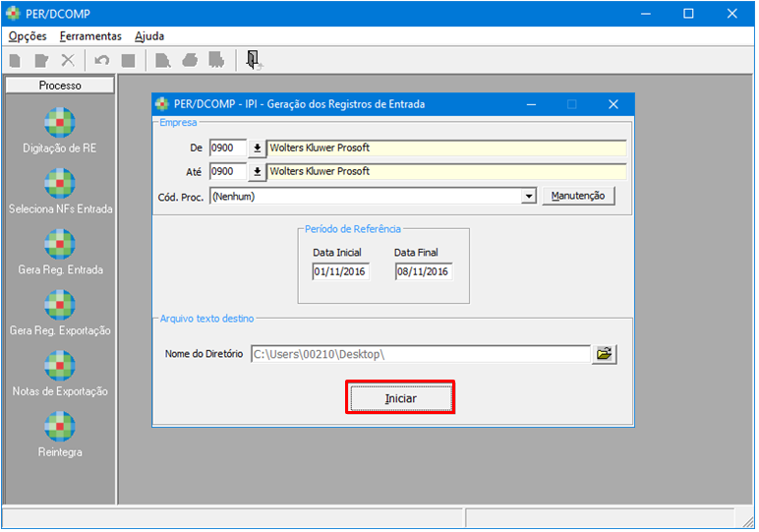Open Gera Reg. Entrada icon

coord(60,245)
